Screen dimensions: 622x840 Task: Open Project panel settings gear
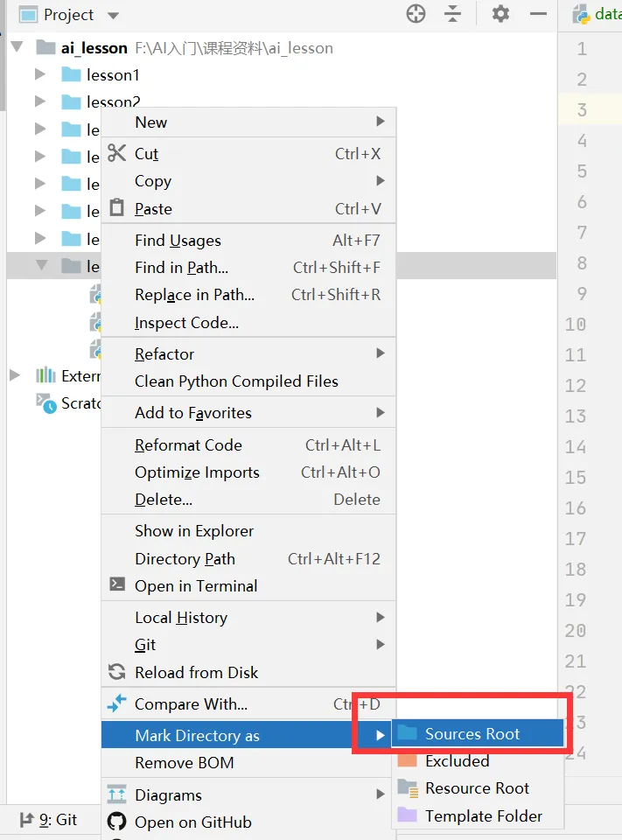pyautogui.click(x=500, y=14)
